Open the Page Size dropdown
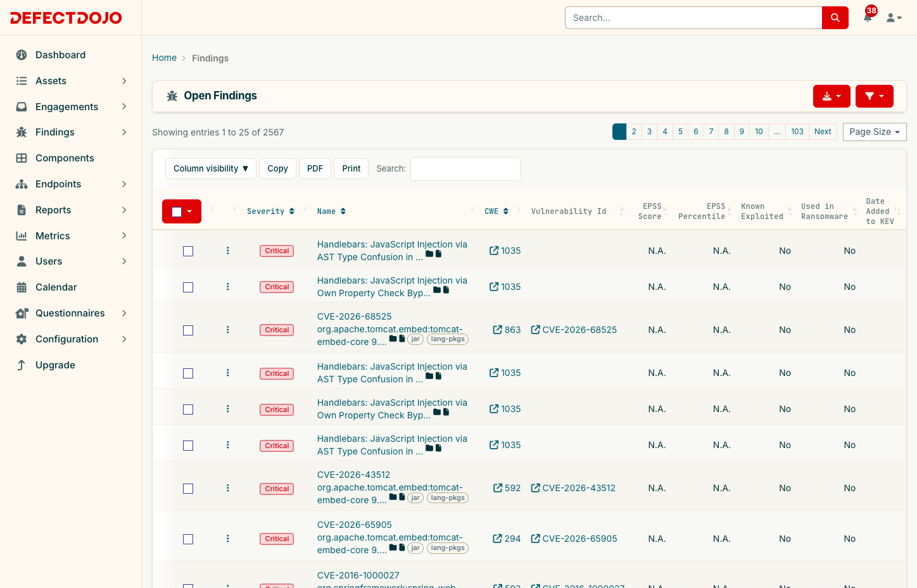 (x=875, y=132)
